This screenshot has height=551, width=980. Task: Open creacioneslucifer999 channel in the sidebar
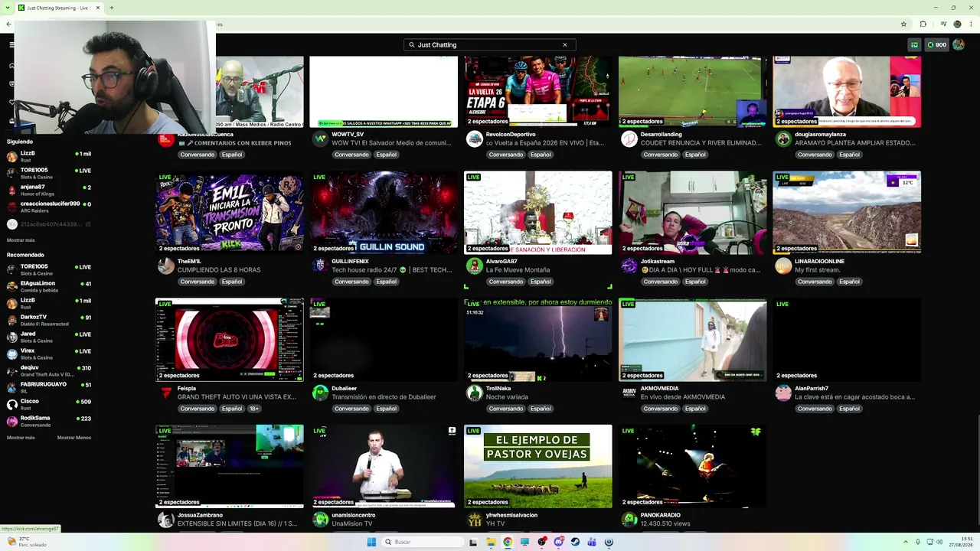[x=49, y=207]
